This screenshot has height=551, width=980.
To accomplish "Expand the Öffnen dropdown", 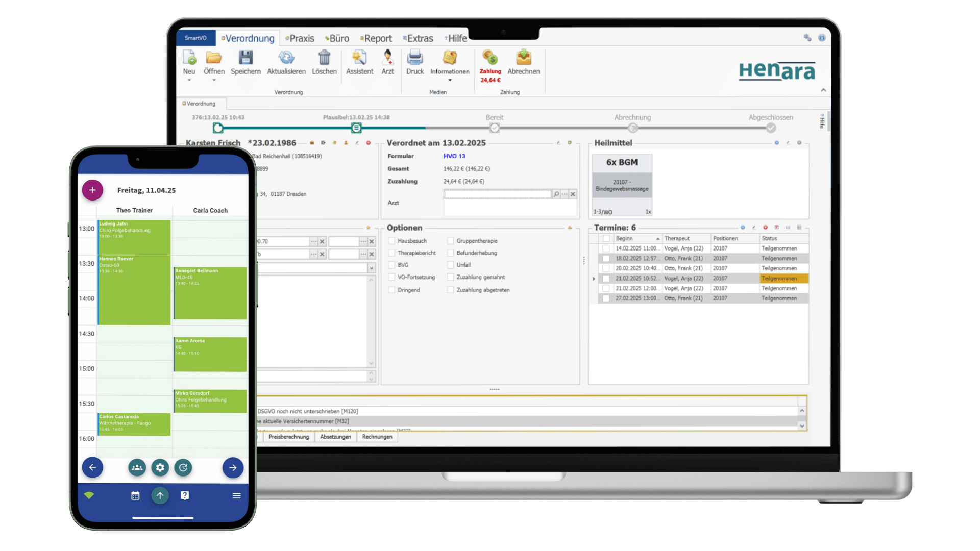I will tap(214, 79).
